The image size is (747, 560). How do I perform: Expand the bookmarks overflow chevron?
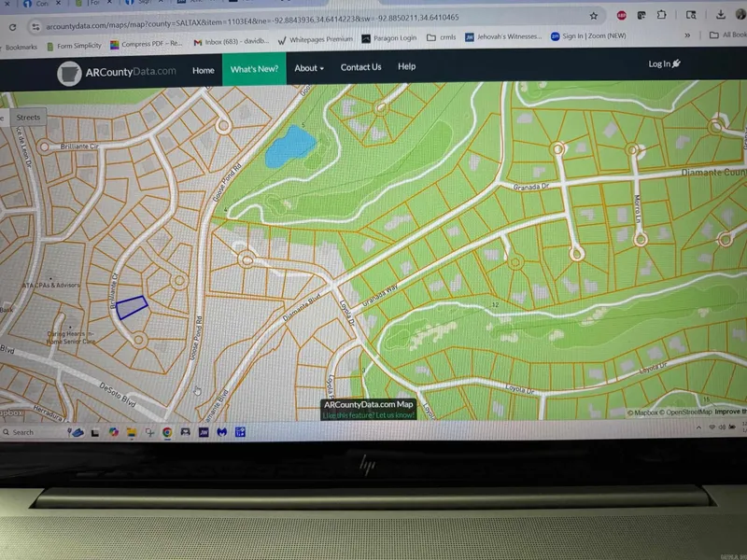click(688, 35)
